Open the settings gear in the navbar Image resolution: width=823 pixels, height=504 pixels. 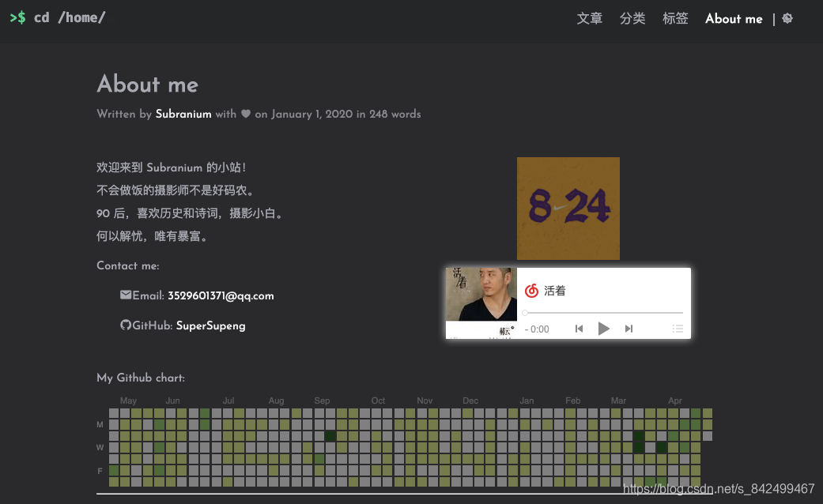pos(787,18)
